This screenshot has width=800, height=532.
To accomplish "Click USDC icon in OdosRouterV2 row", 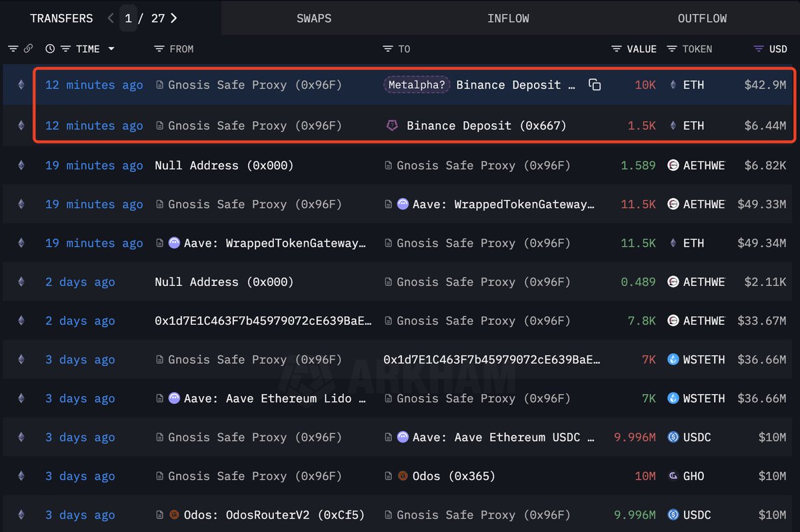I will (x=673, y=515).
